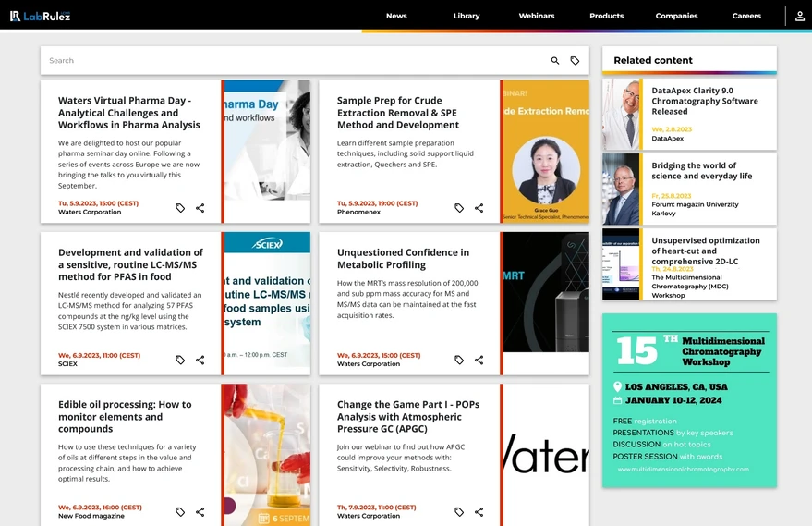Click 'Forum: magazín Univerzity Karlovy' source text
812x526 pixels.
(695, 209)
